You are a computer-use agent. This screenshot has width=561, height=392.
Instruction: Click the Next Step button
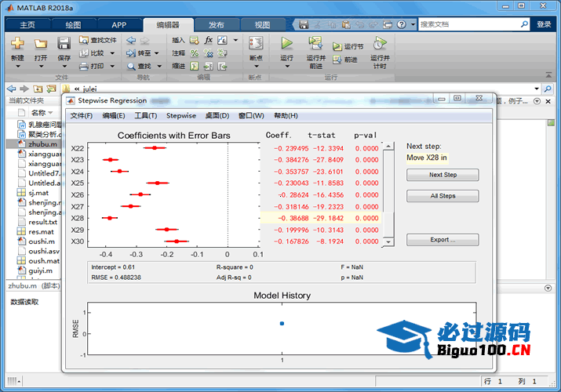(x=443, y=175)
